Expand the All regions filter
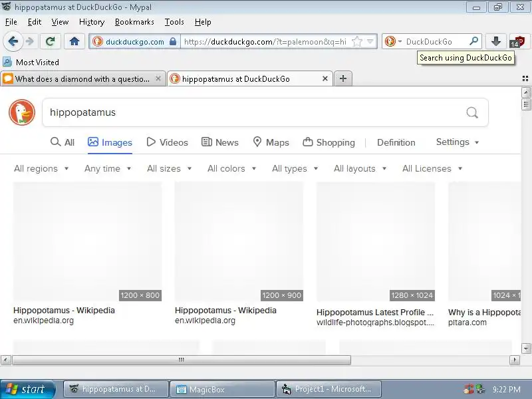Screen dimensions: 532x399 click(x=41, y=168)
